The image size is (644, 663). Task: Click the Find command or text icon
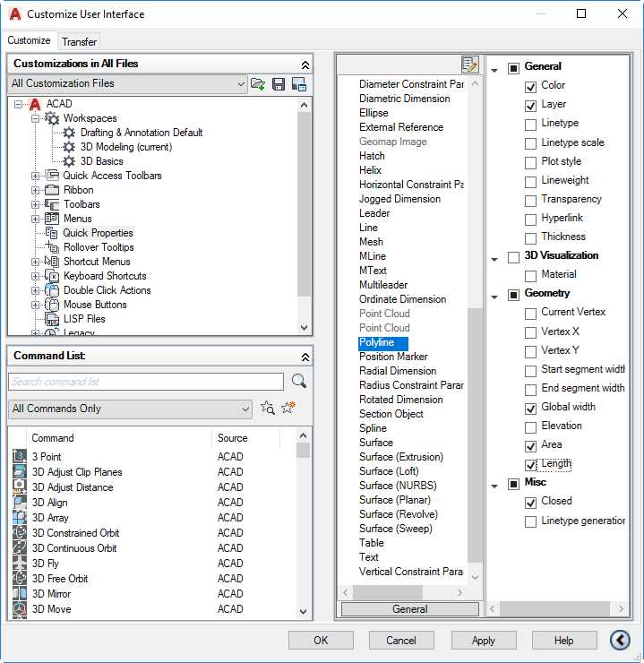tap(268, 408)
